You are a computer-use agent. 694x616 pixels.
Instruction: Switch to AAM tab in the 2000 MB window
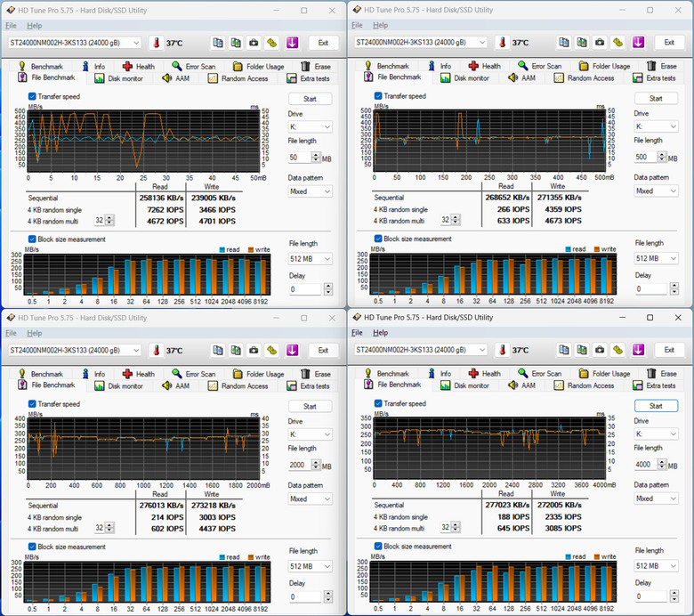(175, 386)
